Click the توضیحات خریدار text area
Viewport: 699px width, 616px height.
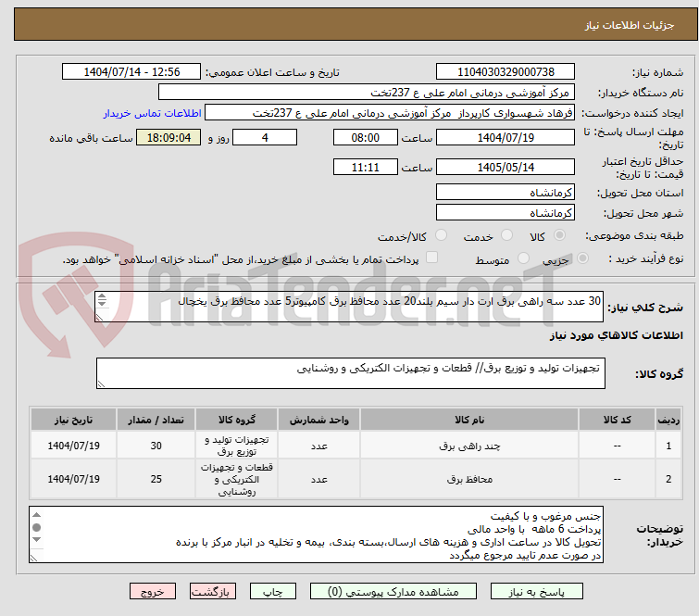point(316,534)
